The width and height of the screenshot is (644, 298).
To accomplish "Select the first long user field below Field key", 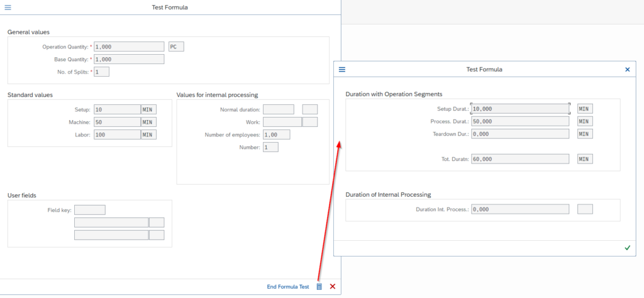I will click(x=111, y=223).
